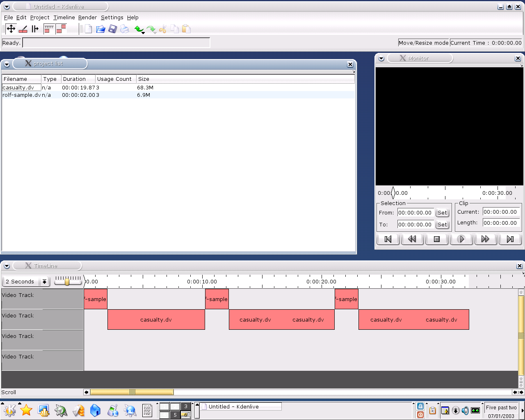Open the project list window menu arrow
The height and width of the screenshot is (420, 525).
pyautogui.click(x=7, y=64)
